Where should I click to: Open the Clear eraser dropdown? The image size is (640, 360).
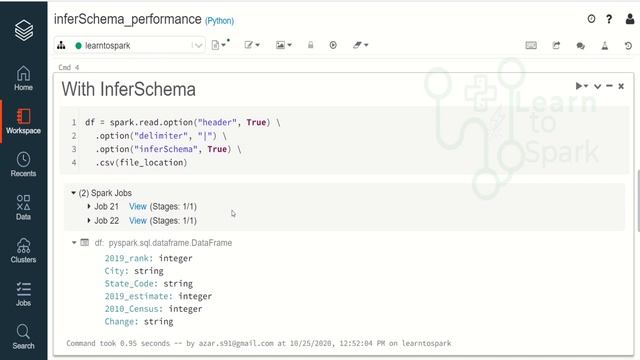coord(360,45)
